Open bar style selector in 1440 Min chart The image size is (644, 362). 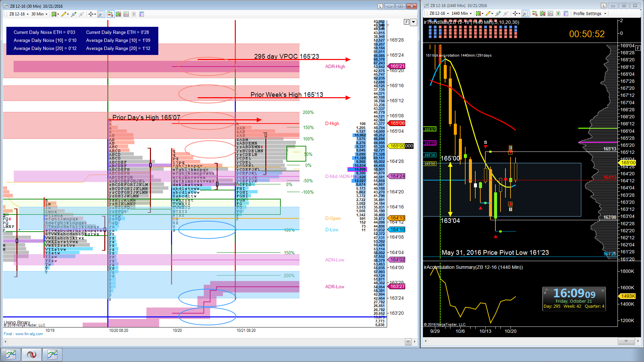478,13
